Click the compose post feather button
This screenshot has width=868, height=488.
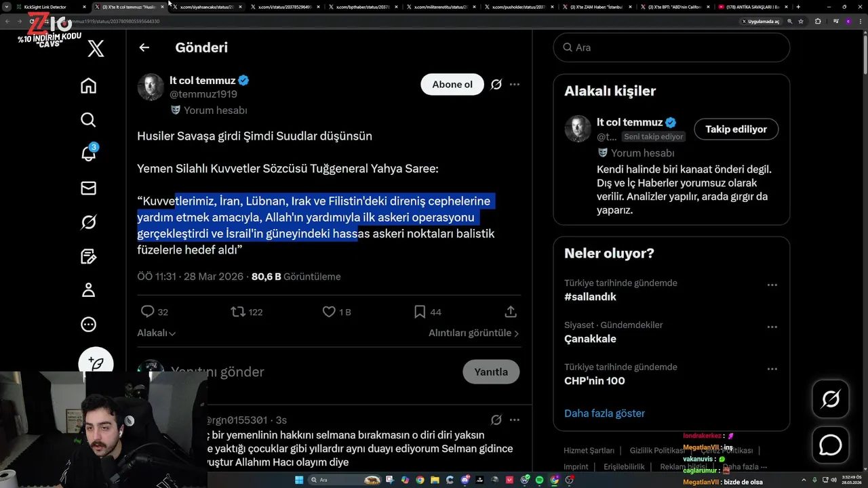click(96, 363)
